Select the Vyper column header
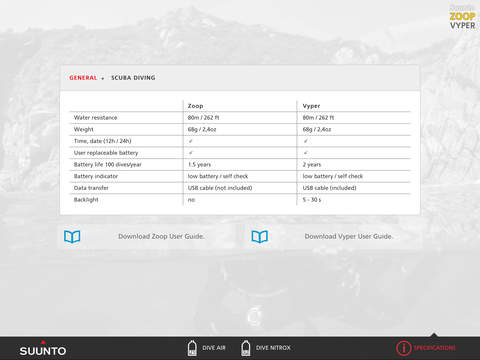The image size is (480, 360). pyautogui.click(x=311, y=106)
